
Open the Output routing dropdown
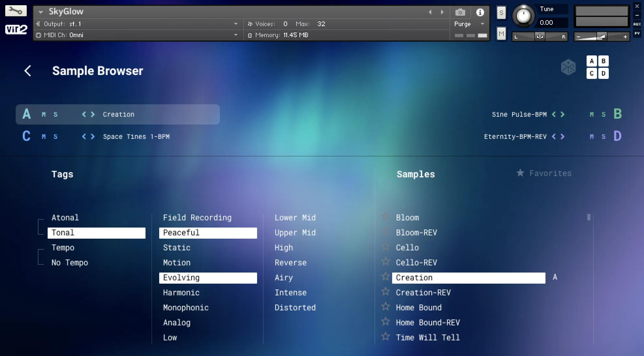(x=236, y=23)
